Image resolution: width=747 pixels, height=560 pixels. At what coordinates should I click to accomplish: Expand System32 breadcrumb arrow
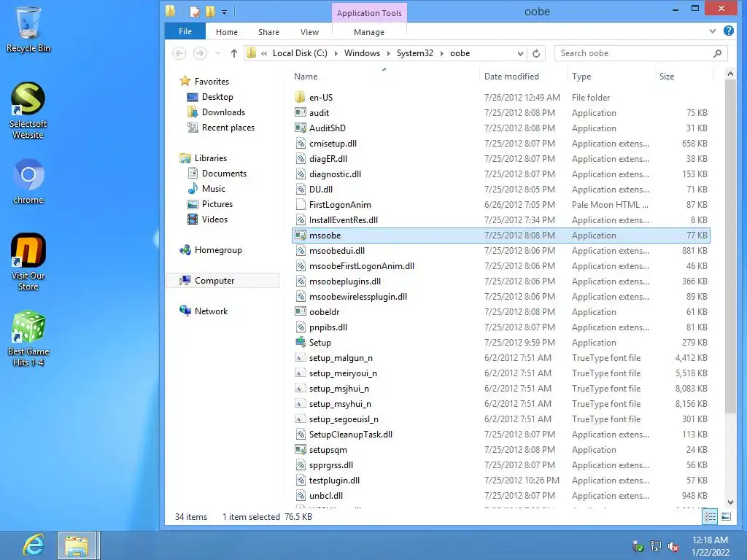pyautogui.click(x=441, y=53)
